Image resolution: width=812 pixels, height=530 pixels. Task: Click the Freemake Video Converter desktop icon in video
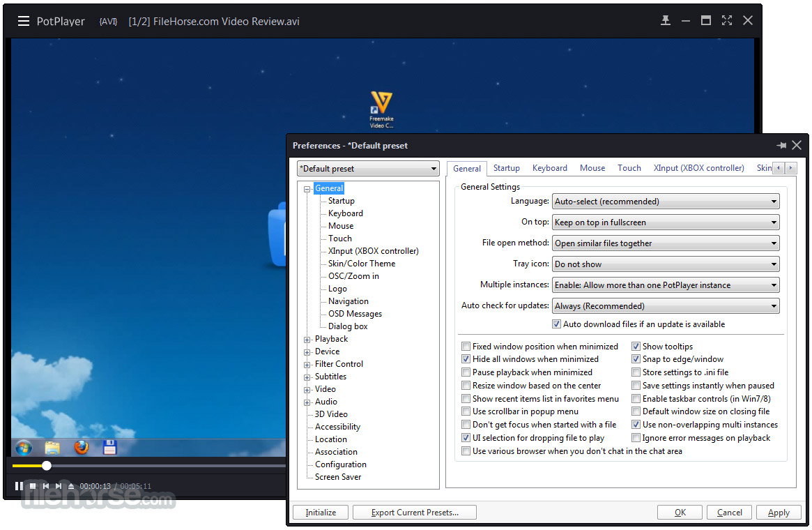[x=382, y=109]
